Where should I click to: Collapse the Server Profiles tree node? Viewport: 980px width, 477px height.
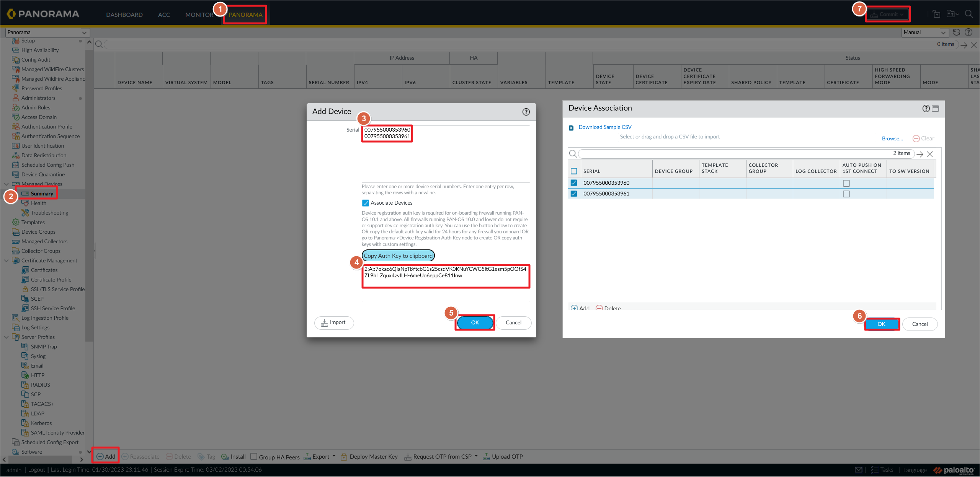7,337
